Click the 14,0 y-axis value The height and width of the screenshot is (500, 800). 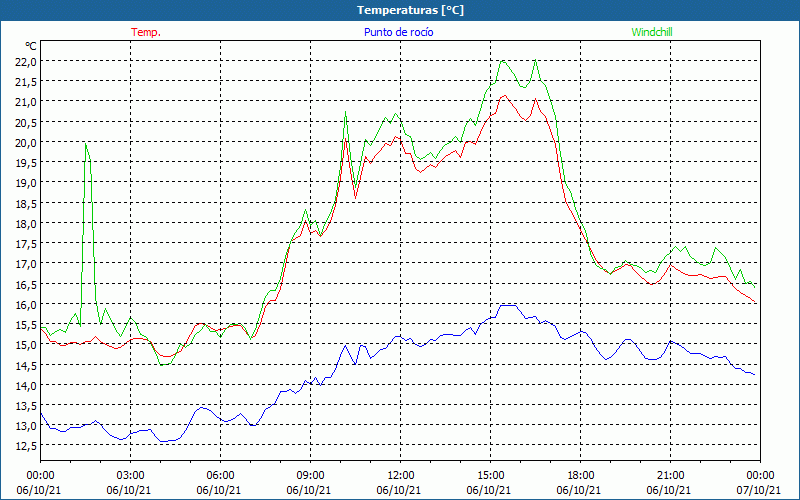[x=26, y=385]
